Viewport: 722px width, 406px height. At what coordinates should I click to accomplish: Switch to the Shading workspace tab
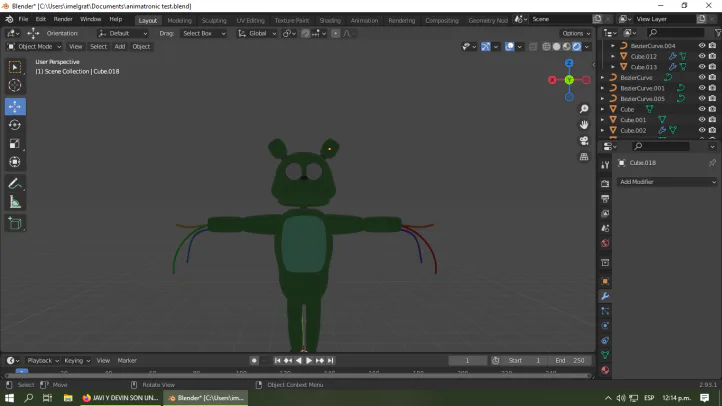pyautogui.click(x=330, y=20)
